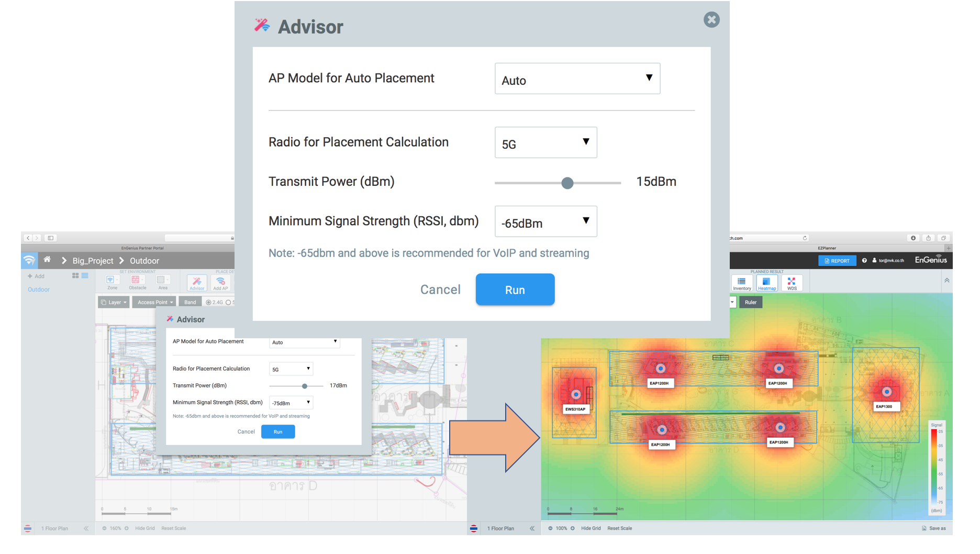The image size is (980, 554).
Task: Click the Ruler tool button
Action: click(751, 302)
